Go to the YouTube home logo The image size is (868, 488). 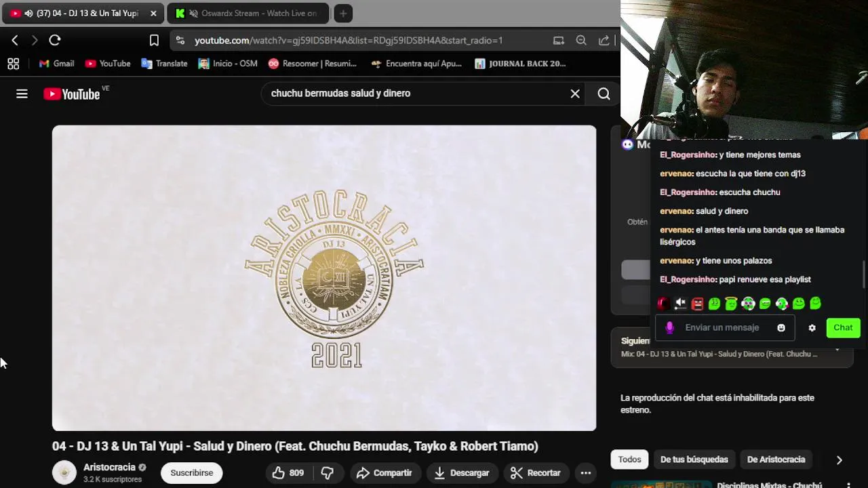[72, 94]
